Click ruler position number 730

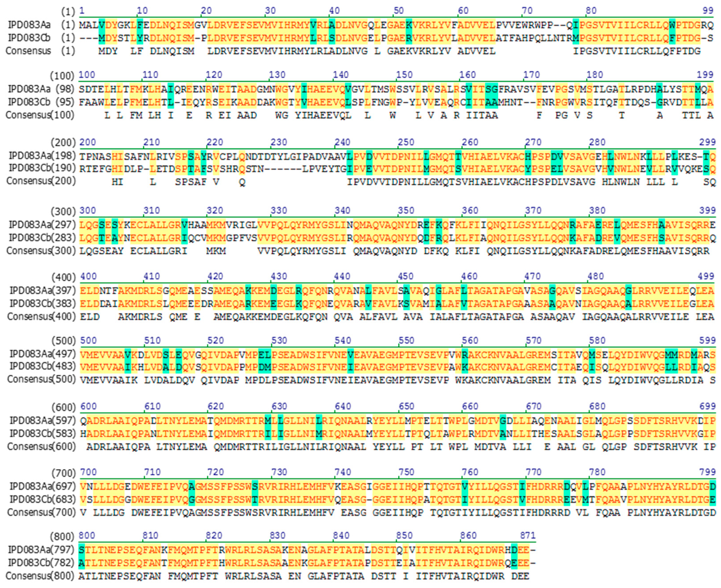pyautogui.click(x=280, y=472)
